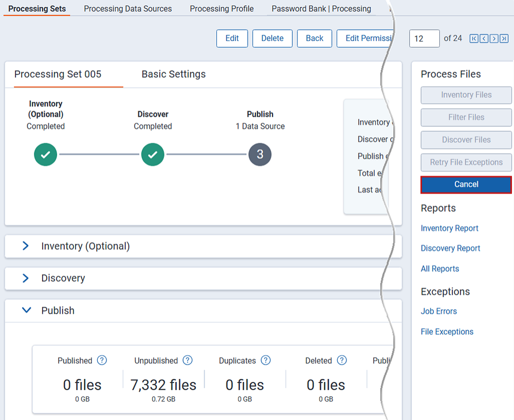The height and width of the screenshot is (420, 514).
Task: Collapse the Publish section
Action: (x=26, y=311)
